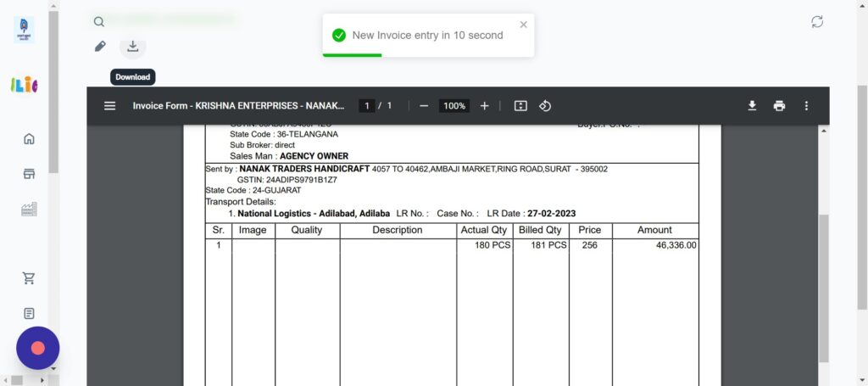Open Home from the left sidebar
Viewport: 868px width, 386px height.
(x=29, y=139)
